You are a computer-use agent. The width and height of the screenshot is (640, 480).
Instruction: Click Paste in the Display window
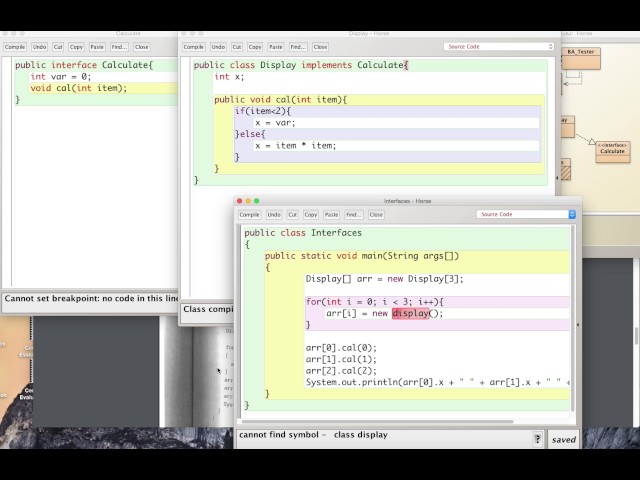(276, 47)
